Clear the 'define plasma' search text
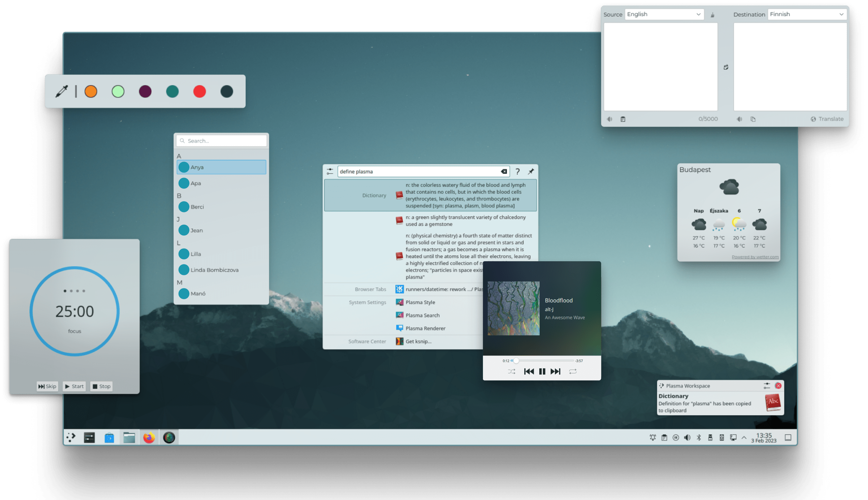868x500 pixels. [503, 171]
